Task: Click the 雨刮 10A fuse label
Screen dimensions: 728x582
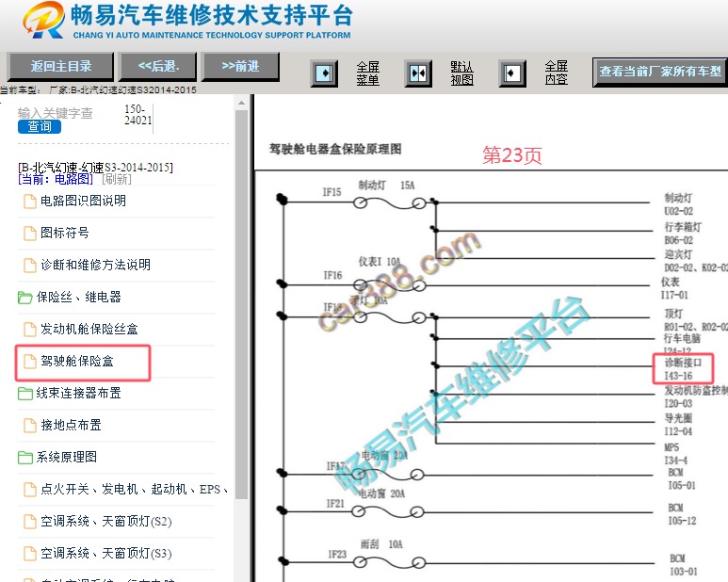Action: point(381,544)
